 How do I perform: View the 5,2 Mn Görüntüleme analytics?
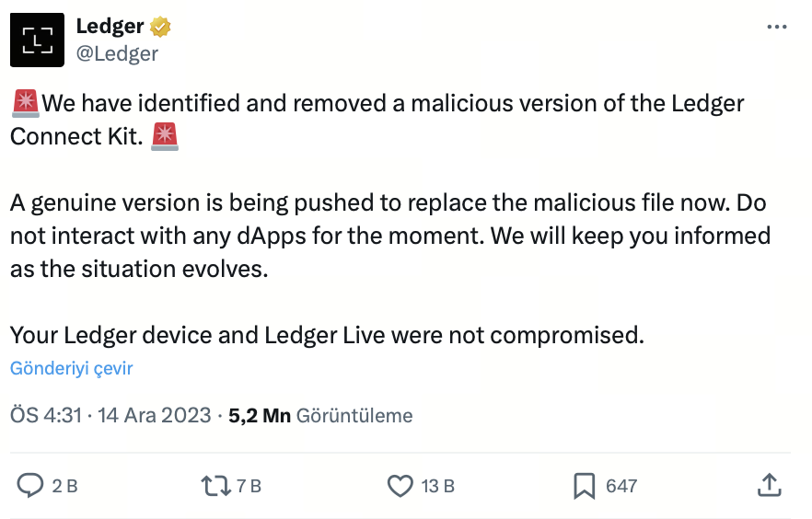(320, 415)
